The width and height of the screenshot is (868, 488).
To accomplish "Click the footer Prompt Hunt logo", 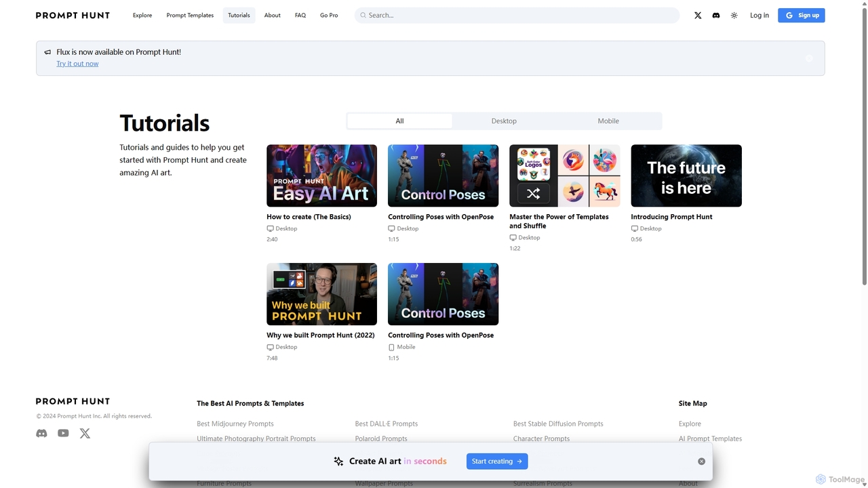I will 73,401.
